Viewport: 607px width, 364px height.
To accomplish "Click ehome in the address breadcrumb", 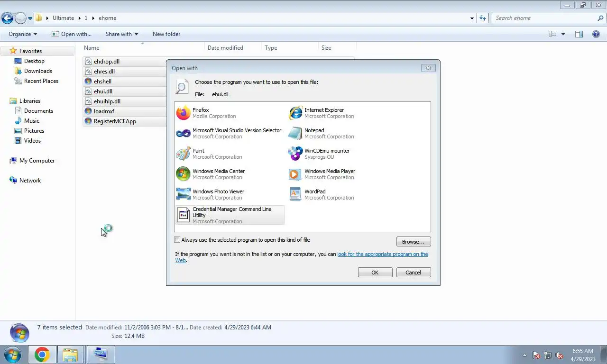I will pyautogui.click(x=107, y=18).
